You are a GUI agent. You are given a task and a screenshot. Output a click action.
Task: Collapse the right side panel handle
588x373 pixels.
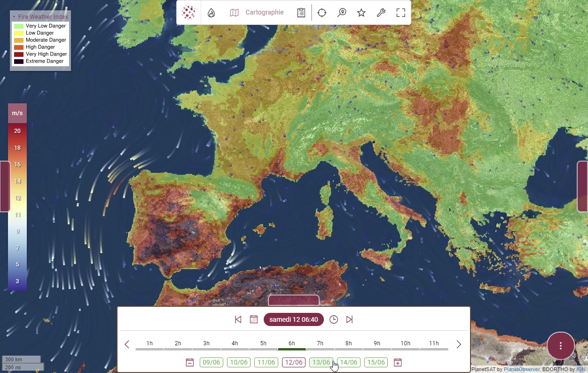point(584,186)
